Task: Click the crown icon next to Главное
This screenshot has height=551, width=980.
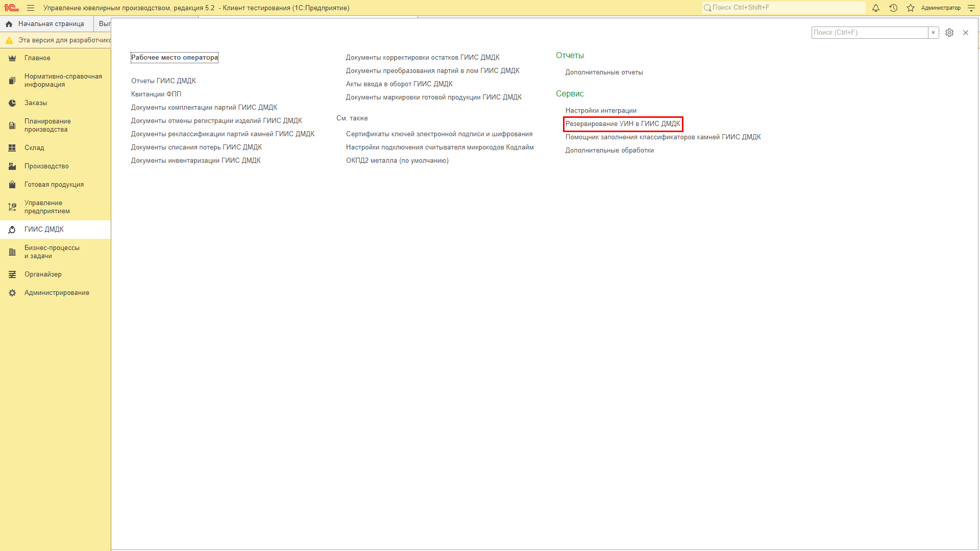Action: [12, 58]
